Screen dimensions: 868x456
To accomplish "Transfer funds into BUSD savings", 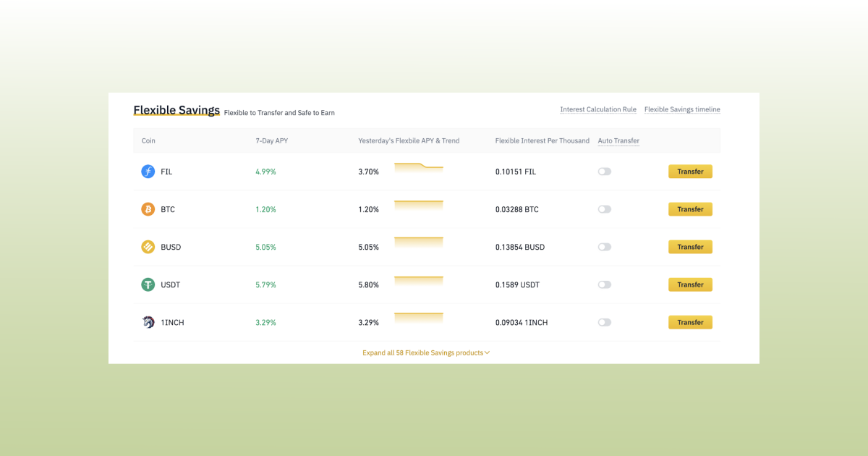I will coord(690,247).
